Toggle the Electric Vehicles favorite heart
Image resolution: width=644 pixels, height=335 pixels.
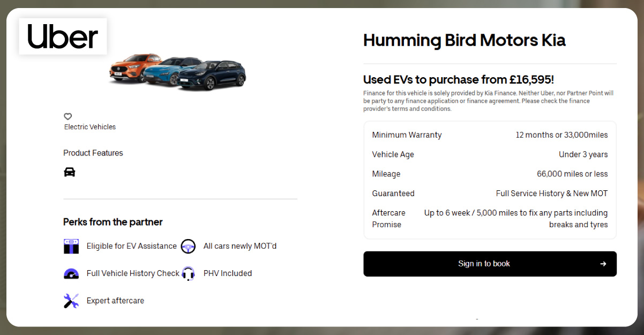(x=68, y=116)
